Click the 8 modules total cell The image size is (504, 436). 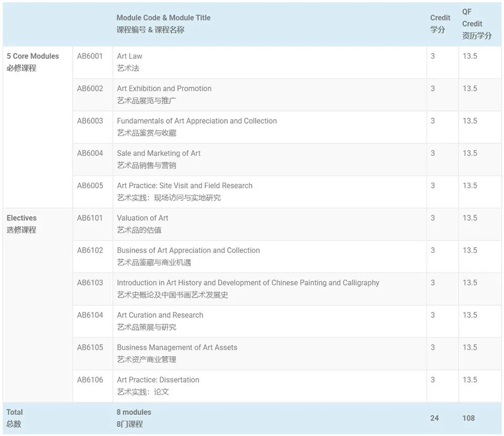133,412
